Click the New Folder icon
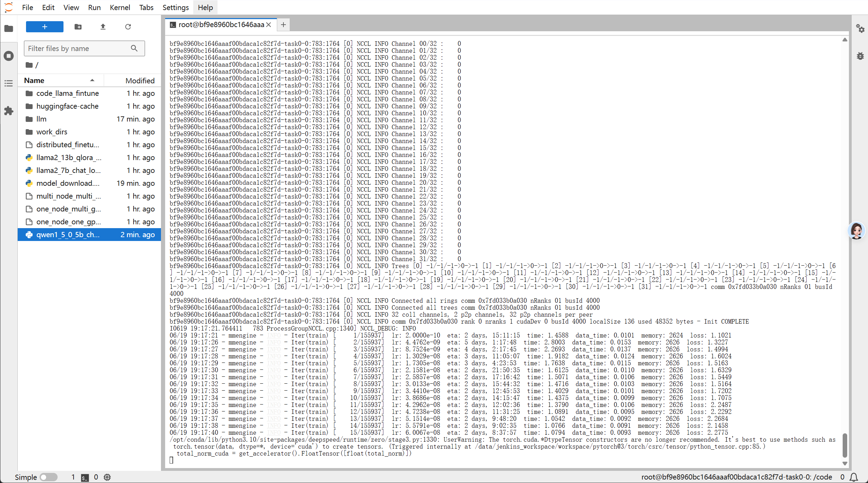The image size is (868, 483). click(x=78, y=27)
